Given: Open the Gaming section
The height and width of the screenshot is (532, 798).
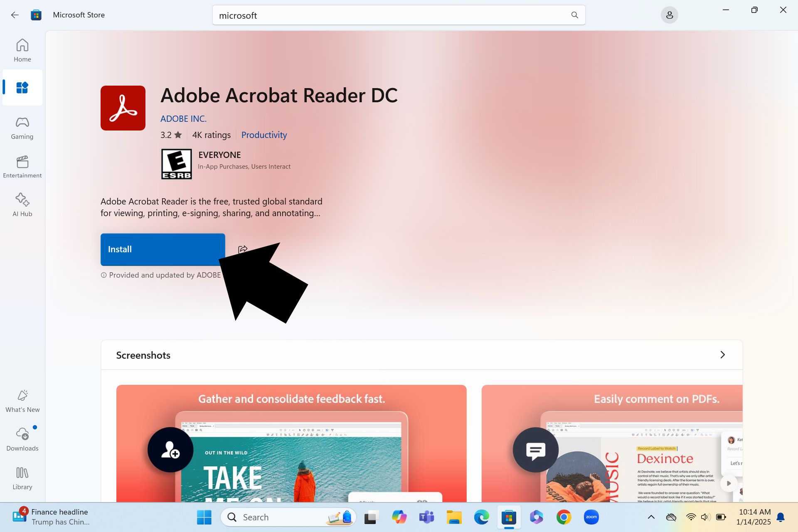Looking at the screenshot, I should click(22, 128).
